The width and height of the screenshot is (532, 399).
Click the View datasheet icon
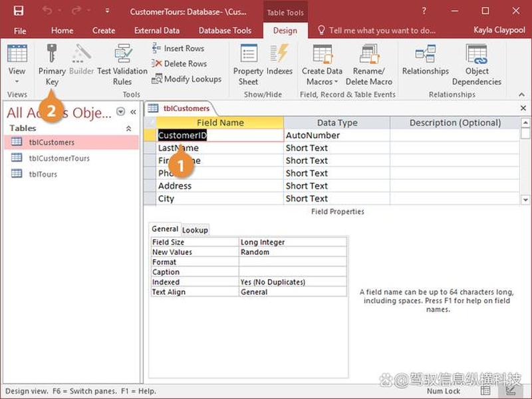[x=17, y=54]
